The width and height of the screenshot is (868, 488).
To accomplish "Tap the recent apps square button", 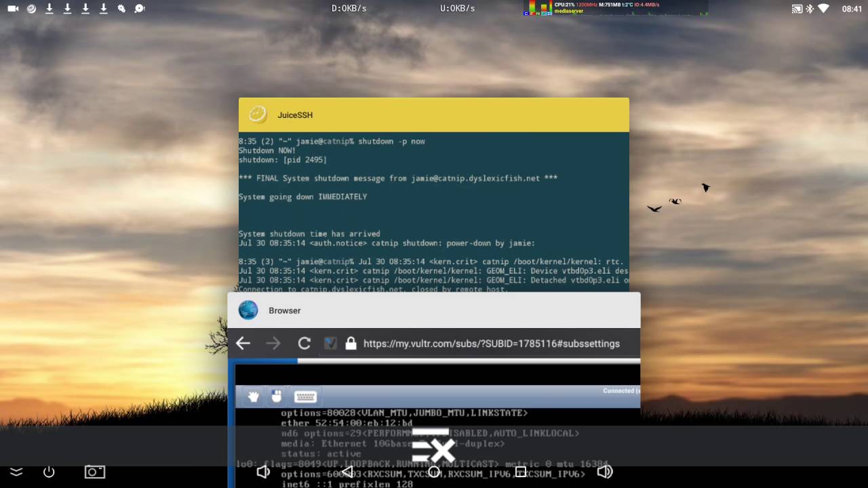I will tap(521, 472).
